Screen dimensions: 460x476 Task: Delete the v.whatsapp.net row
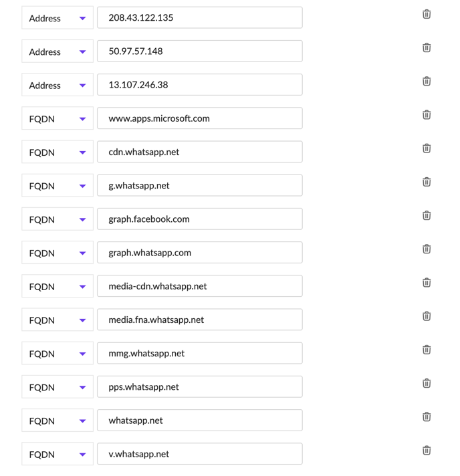(x=426, y=451)
